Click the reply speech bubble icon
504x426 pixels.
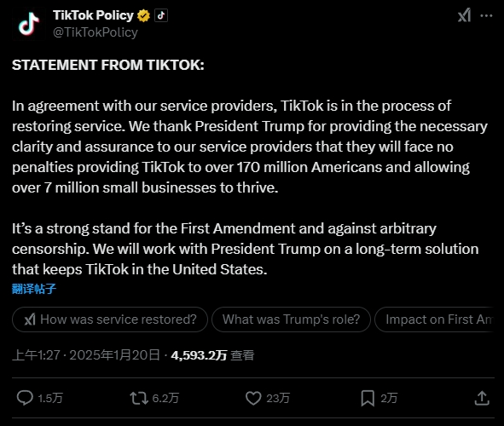click(x=25, y=398)
